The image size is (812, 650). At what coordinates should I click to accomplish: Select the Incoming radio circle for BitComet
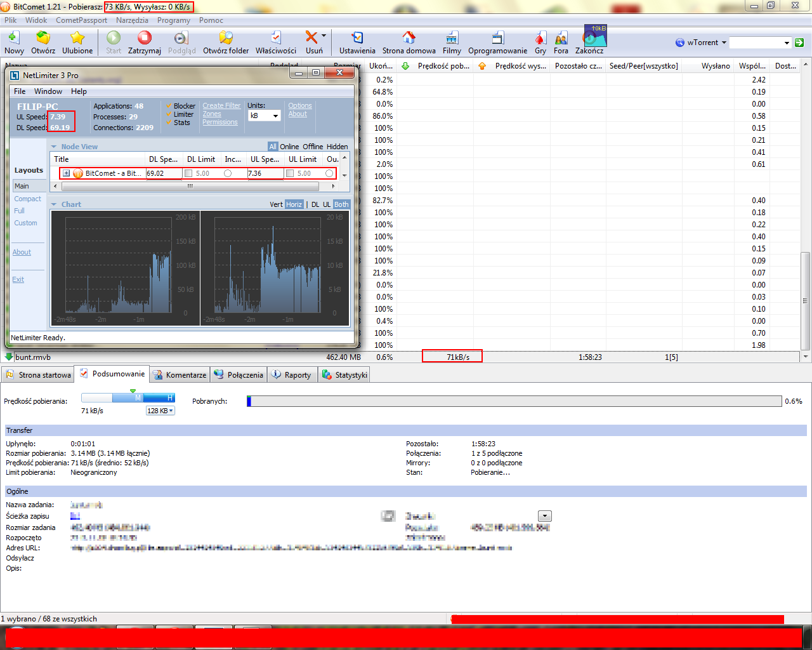[228, 173]
